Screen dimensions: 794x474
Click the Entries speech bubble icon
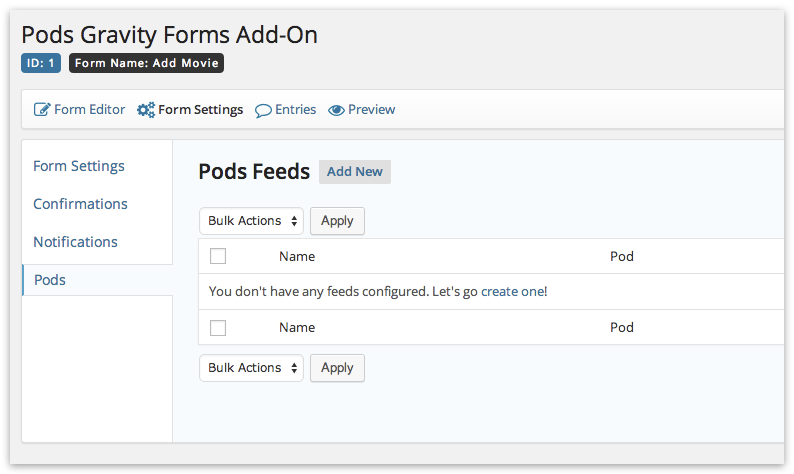pyautogui.click(x=263, y=110)
